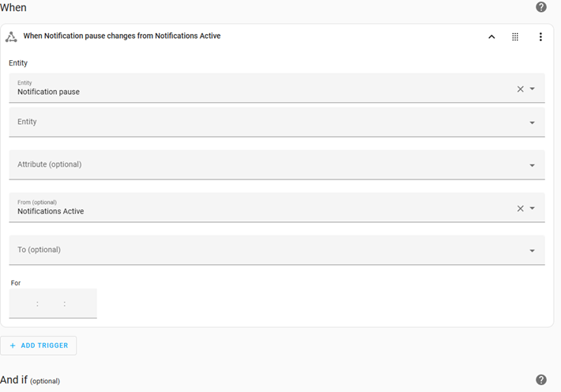The image size is (561, 392).
Task: Clear the Notification pause entity selection
Action: (x=520, y=89)
